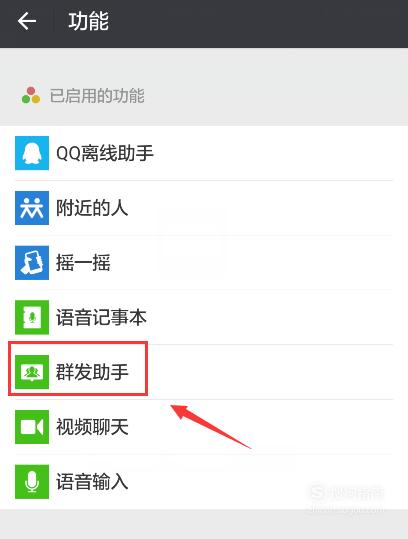408x539 pixels.
Task: Click the 已启用的功能 section header
Action: (x=97, y=95)
